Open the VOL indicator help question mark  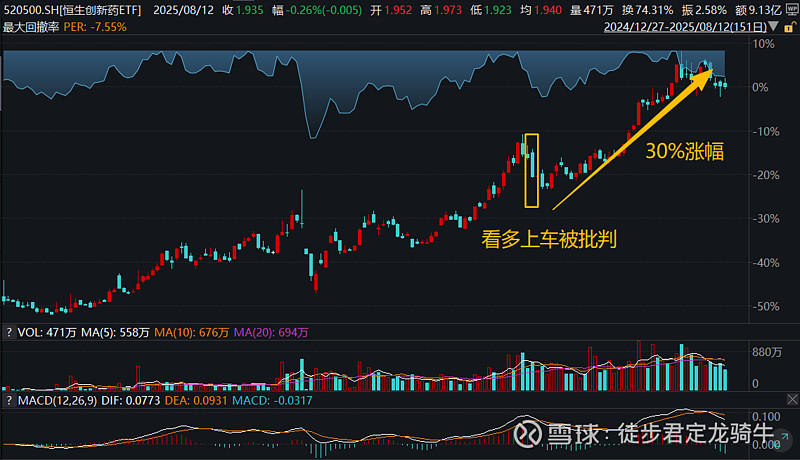coord(9,333)
